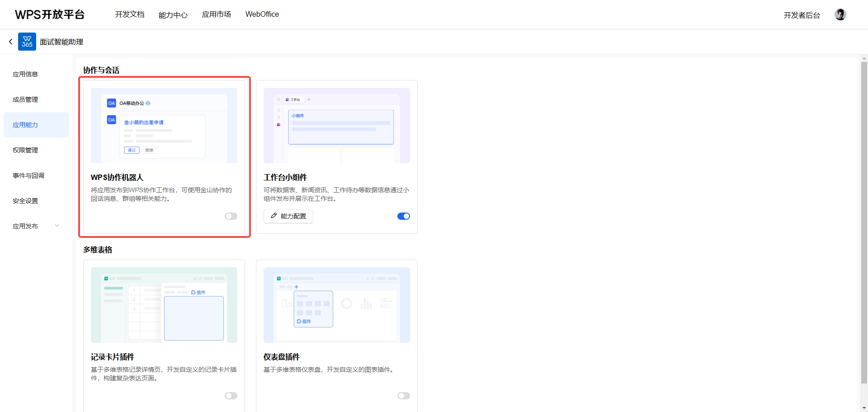Image resolution: width=868 pixels, height=412 pixels.
Task: Click the 仪表盘插件 card title
Action: point(282,357)
